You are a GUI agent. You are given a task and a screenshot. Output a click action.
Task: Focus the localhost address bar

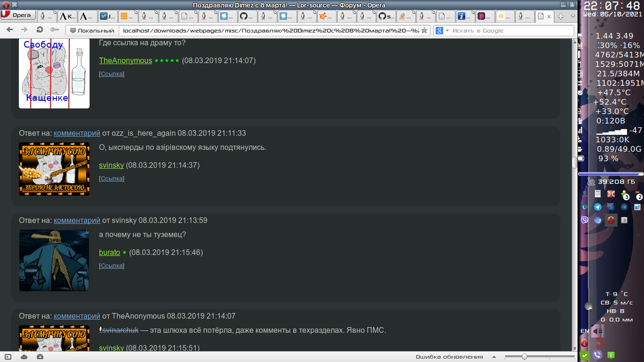point(270,31)
